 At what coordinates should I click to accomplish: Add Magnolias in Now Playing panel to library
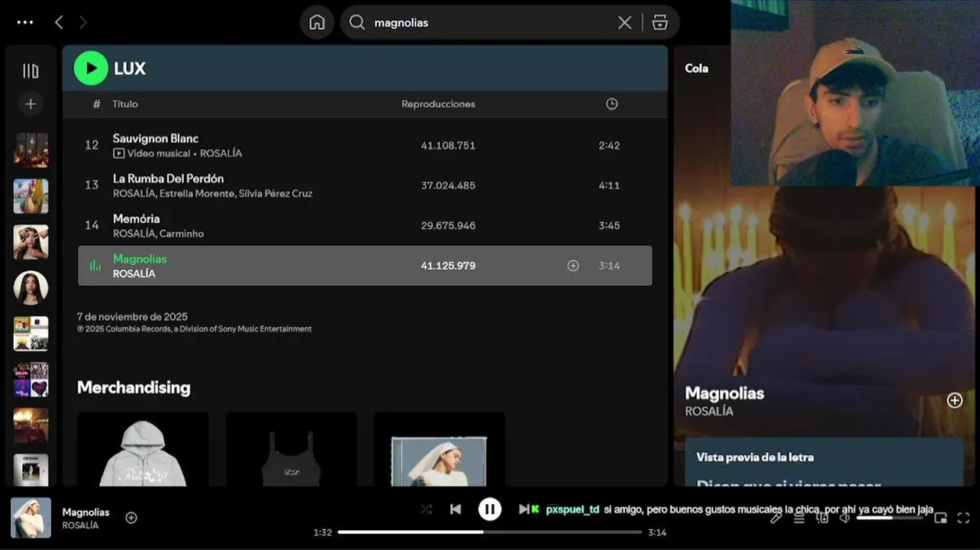click(x=955, y=400)
